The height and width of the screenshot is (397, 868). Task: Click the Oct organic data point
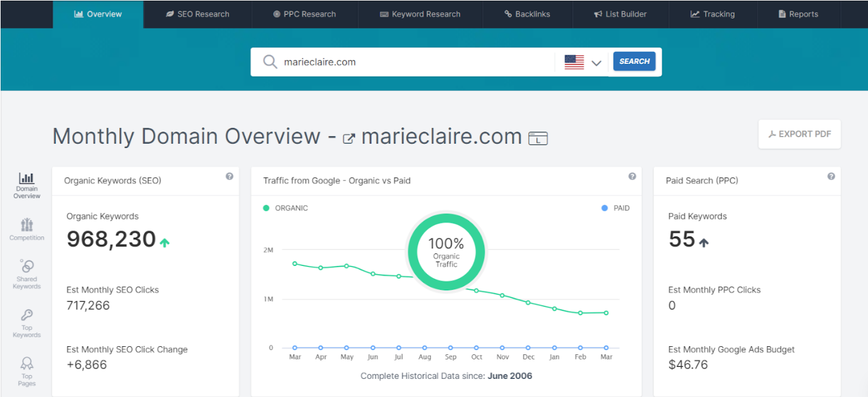coord(477,290)
